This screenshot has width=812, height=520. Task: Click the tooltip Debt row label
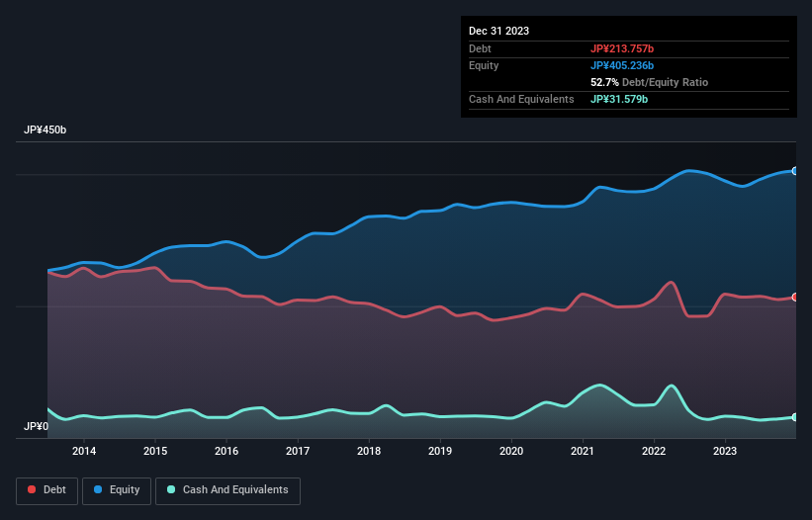480,48
